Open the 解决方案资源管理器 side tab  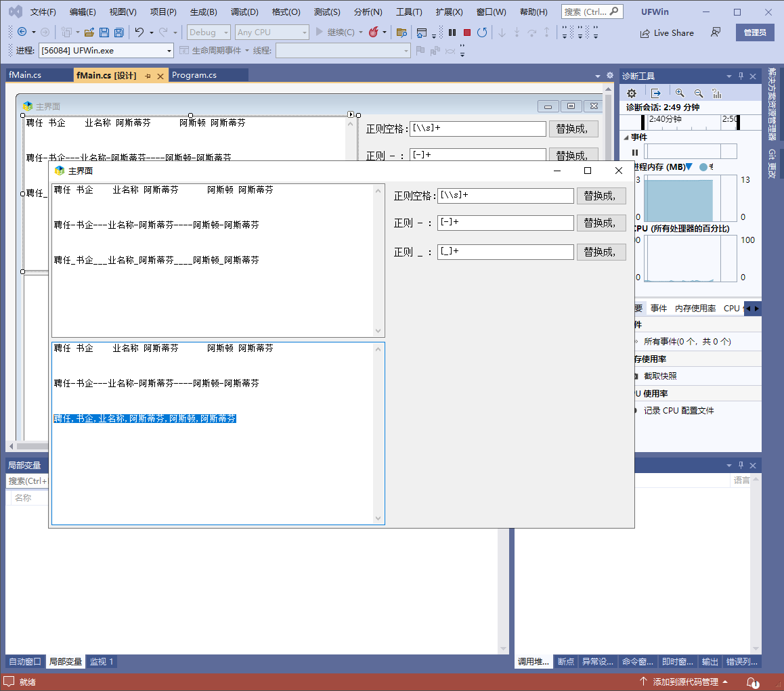pos(772,104)
